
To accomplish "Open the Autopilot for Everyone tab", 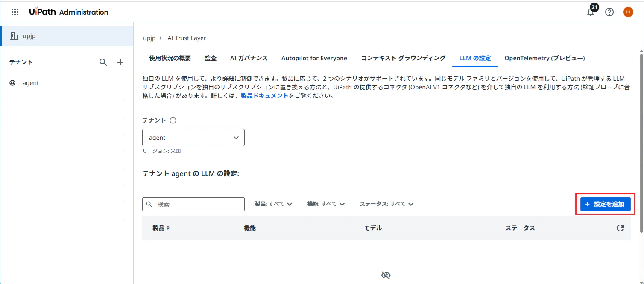I will point(314,58).
